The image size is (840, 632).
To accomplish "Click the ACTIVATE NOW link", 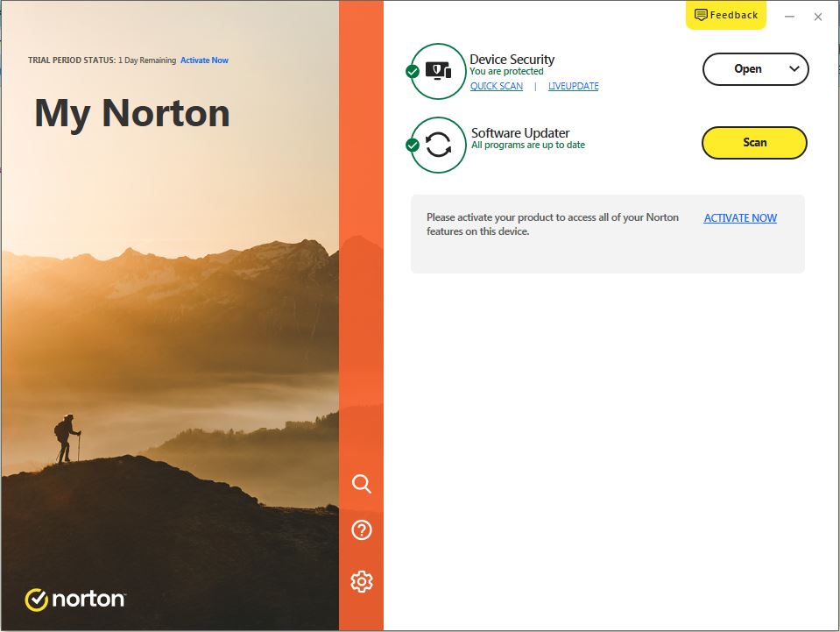I will point(740,218).
